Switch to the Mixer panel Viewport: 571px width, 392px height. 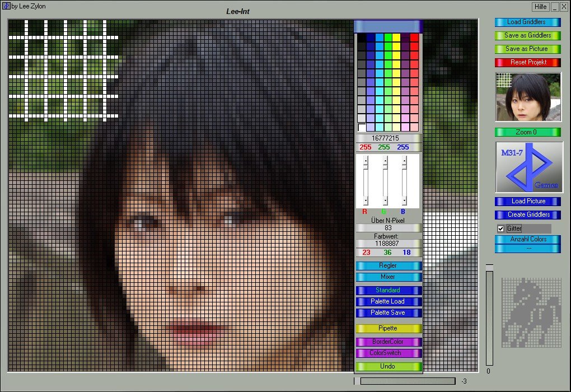388,277
